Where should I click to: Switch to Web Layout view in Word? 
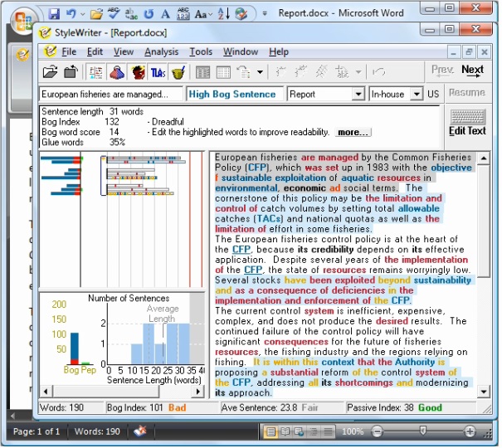coord(300,431)
